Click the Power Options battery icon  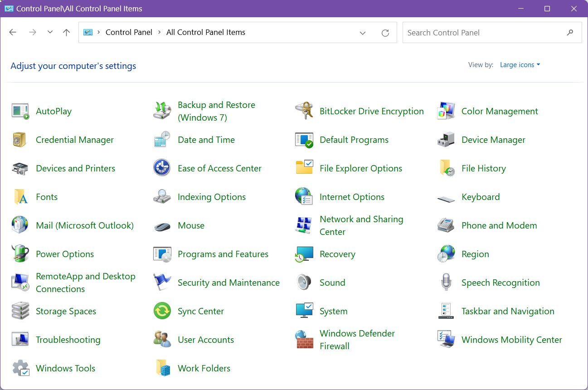point(20,254)
